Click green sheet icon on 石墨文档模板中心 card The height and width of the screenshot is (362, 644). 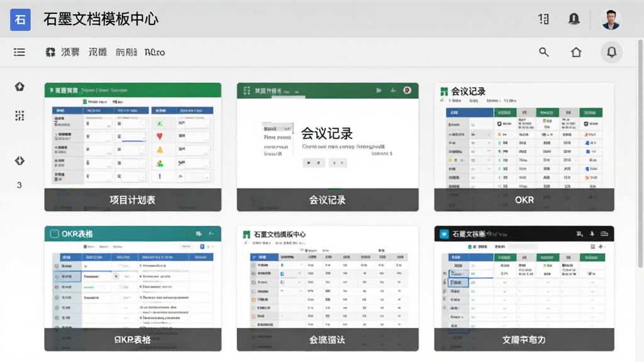[x=247, y=234]
